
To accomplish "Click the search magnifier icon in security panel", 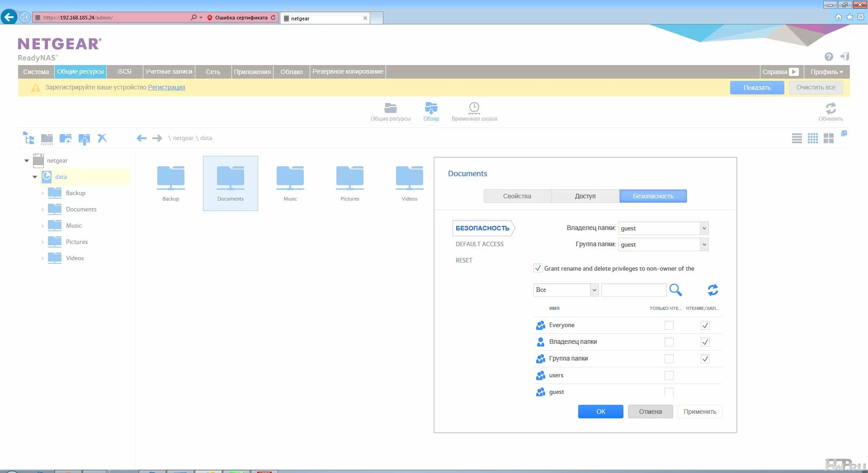I will point(675,290).
